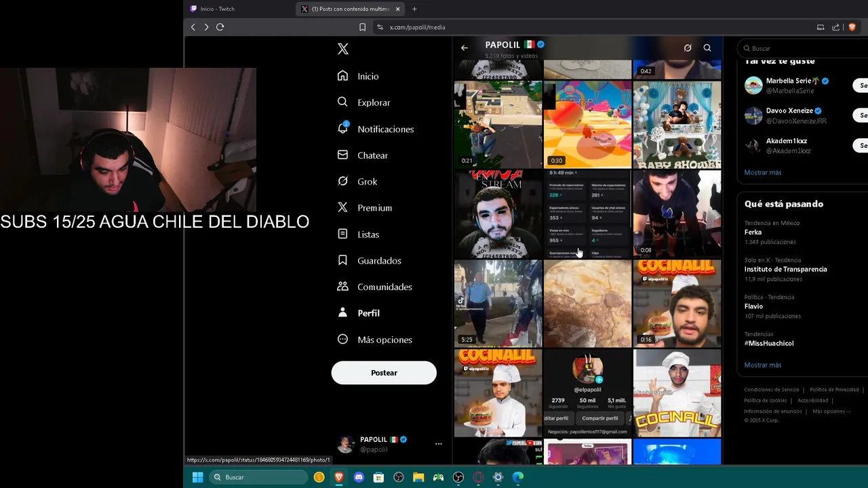The height and width of the screenshot is (488, 868).
Task: Open a new browser tab
Action: pos(414,9)
